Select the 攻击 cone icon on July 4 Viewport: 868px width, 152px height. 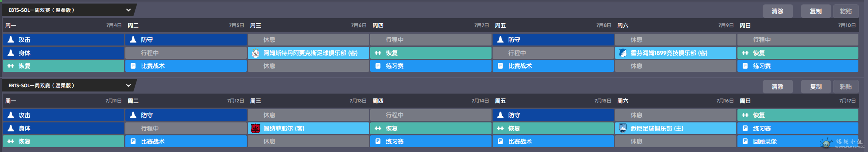pos(11,40)
